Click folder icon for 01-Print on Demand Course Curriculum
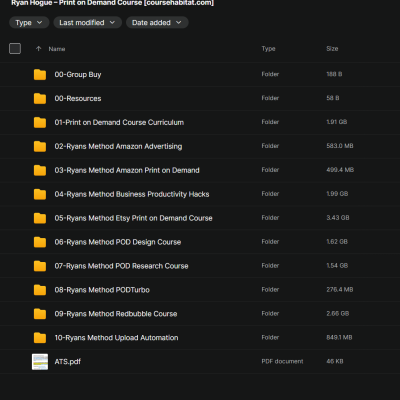The height and width of the screenshot is (400, 400). [40, 123]
